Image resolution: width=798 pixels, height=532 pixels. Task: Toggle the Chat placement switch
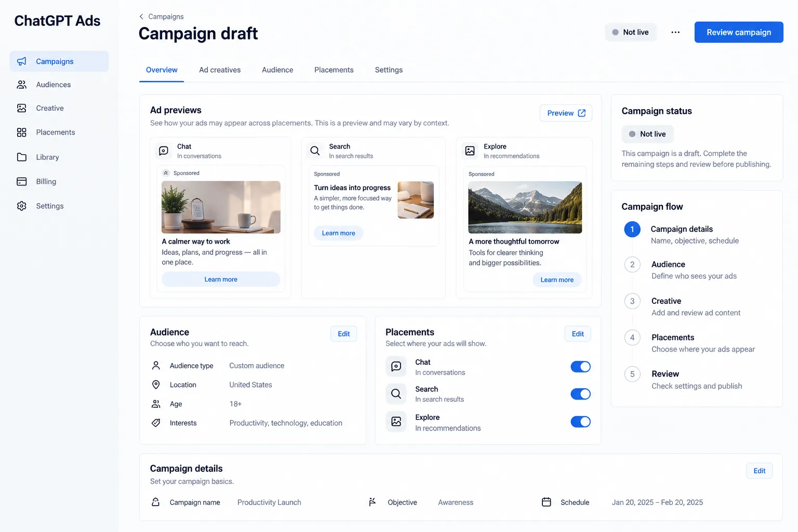pos(580,367)
